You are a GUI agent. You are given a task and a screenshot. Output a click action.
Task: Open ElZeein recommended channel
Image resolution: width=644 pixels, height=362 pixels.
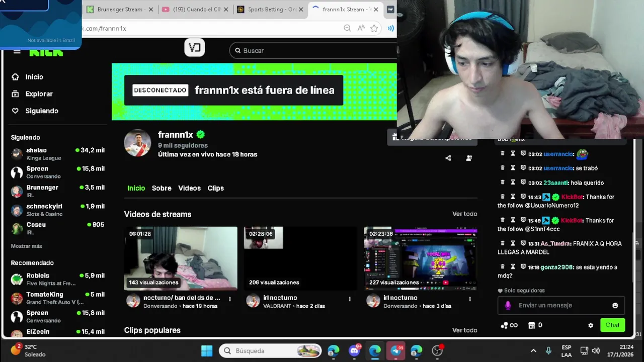coord(58,332)
